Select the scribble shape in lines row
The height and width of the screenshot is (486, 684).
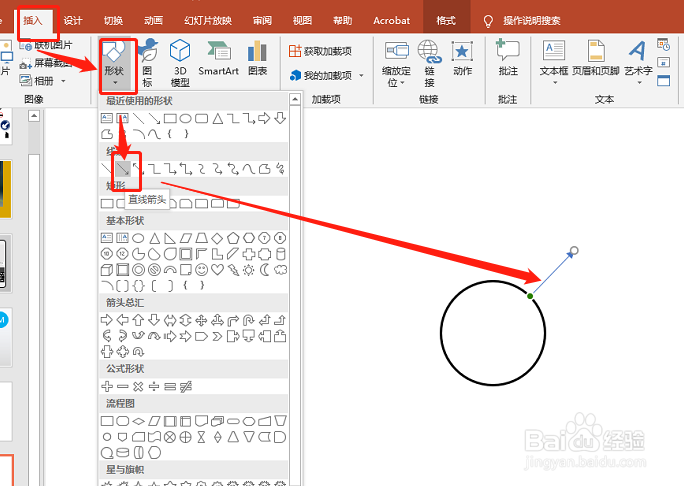(x=280, y=168)
